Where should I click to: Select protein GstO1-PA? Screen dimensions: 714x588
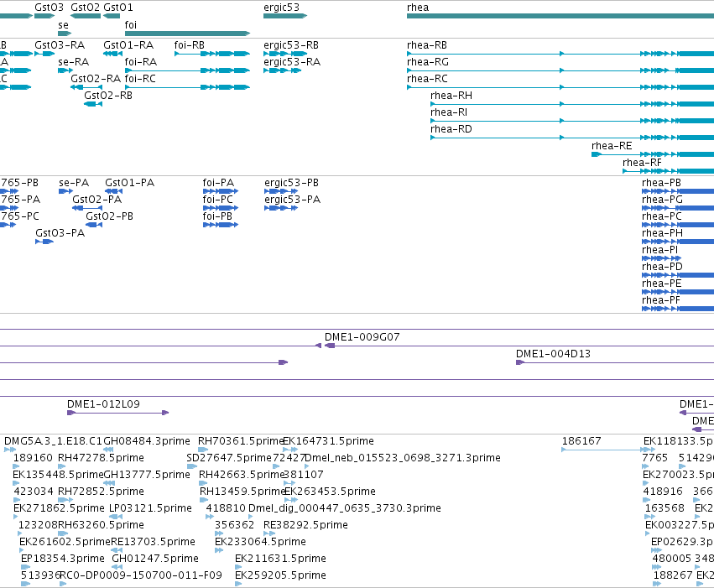tap(130, 183)
